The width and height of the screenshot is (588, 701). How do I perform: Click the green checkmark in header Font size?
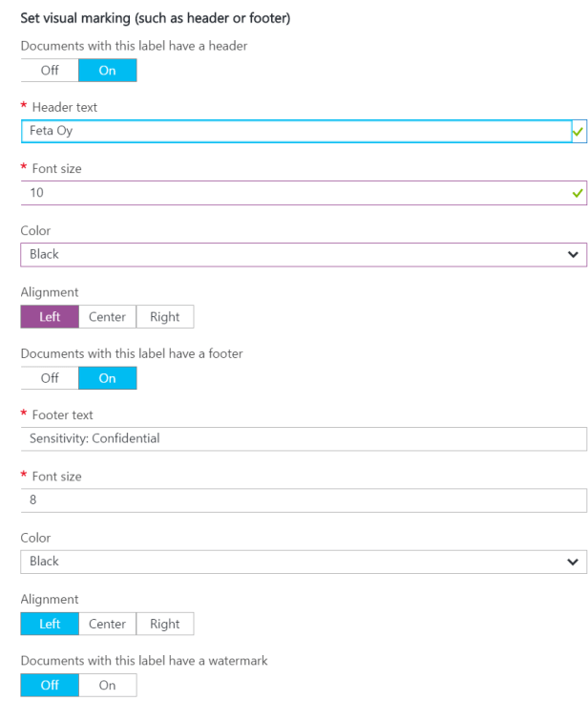577,193
